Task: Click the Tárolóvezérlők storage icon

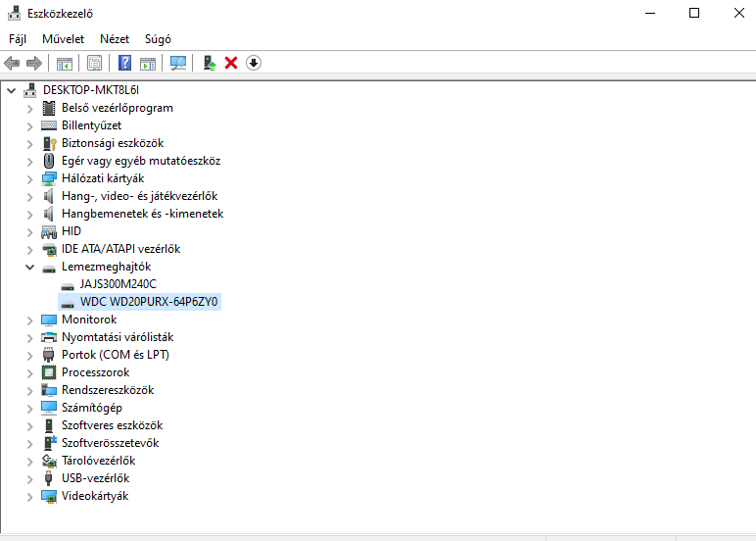Action: click(x=49, y=461)
